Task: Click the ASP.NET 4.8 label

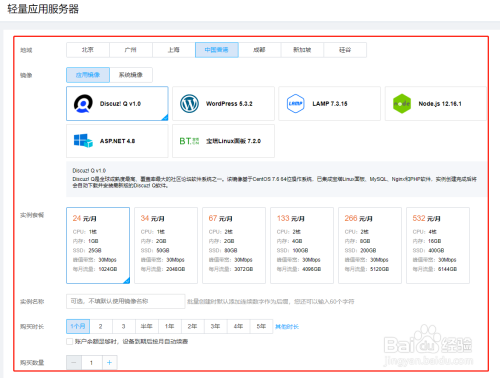Action: 117,141
